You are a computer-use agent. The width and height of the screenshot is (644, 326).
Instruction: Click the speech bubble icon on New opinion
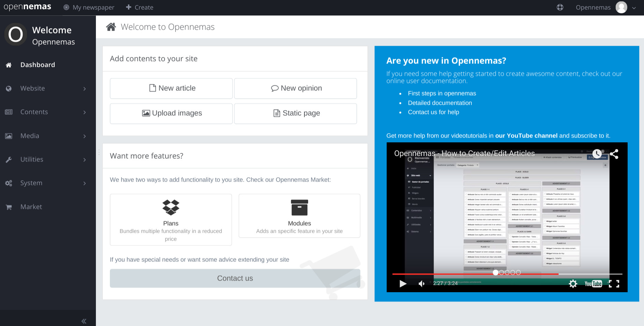coord(275,88)
